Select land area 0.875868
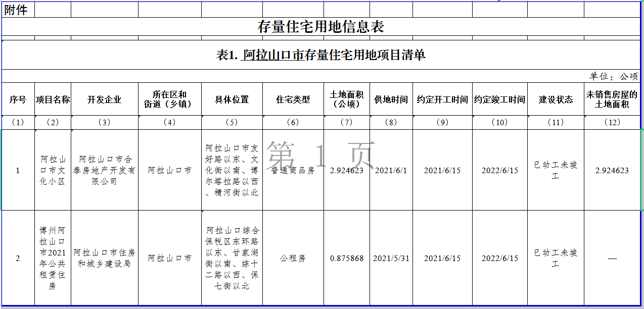The height and width of the screenshot is (309, 644). [x=347, y=258]
